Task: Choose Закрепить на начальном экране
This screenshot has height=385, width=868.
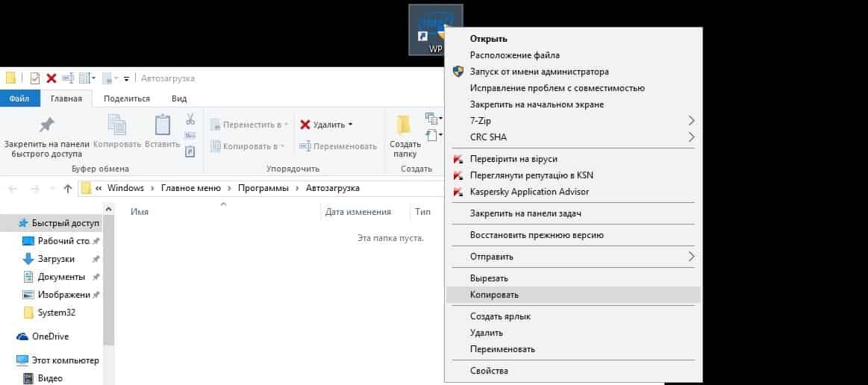Action: pyautogui.click(x=573, y=104)
